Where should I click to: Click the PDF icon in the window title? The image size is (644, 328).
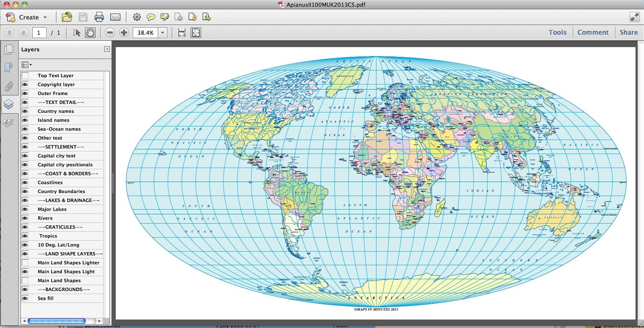(x=281, y=5)
